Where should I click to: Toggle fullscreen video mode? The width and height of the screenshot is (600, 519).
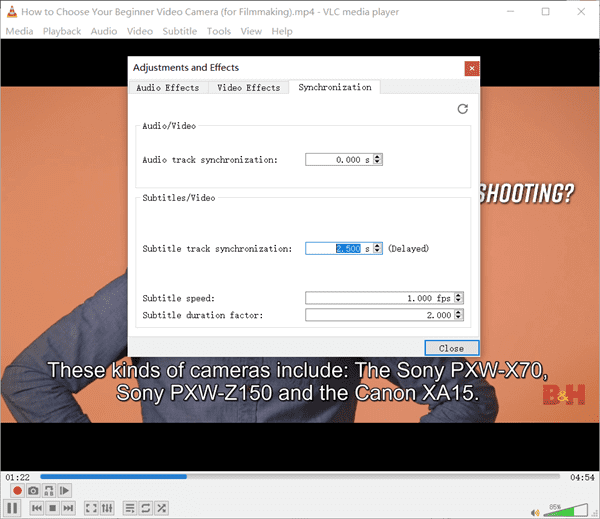pos(91,508)
